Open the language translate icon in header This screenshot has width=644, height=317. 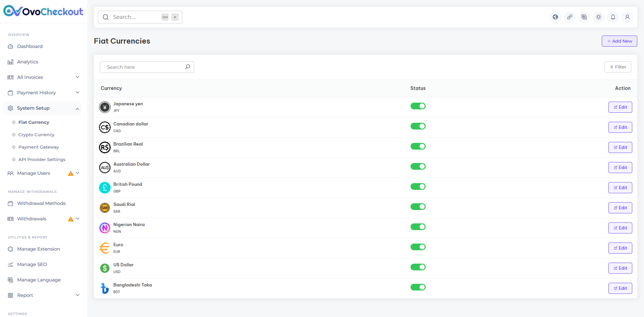point(584,17)
